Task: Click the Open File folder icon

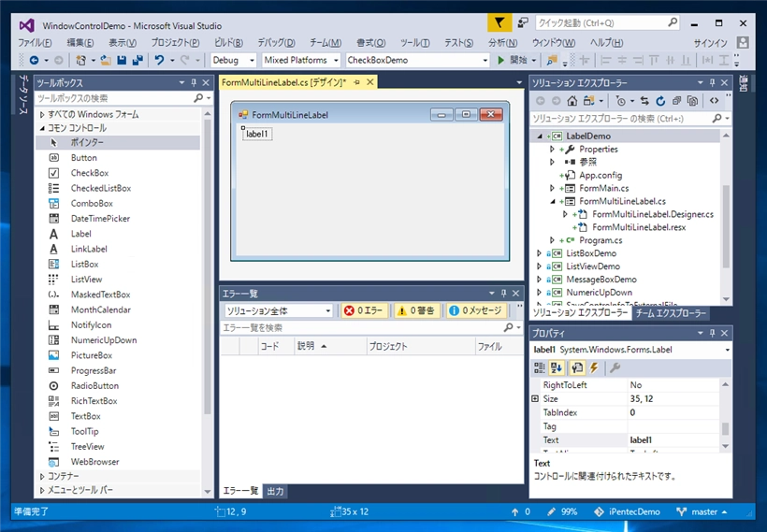Action: coord(106,60)
